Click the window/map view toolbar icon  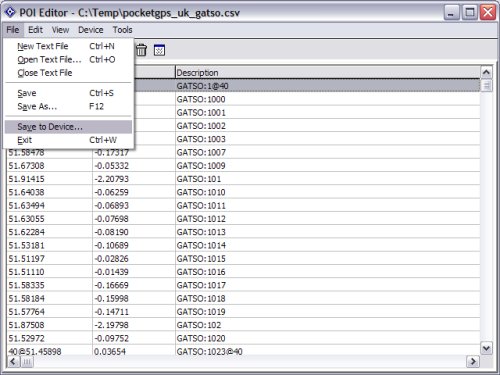coord(159,50)
